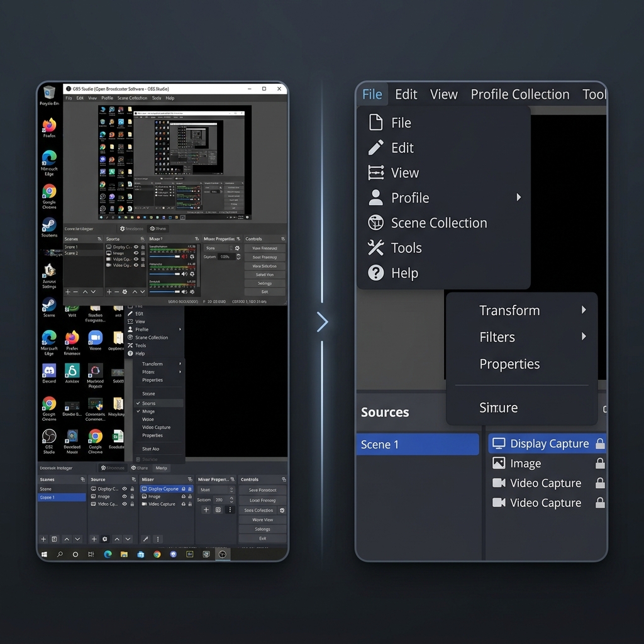644x644 pixels.
Task: Click the gear icon under bottom Source dock
Action: pos(105,539)
